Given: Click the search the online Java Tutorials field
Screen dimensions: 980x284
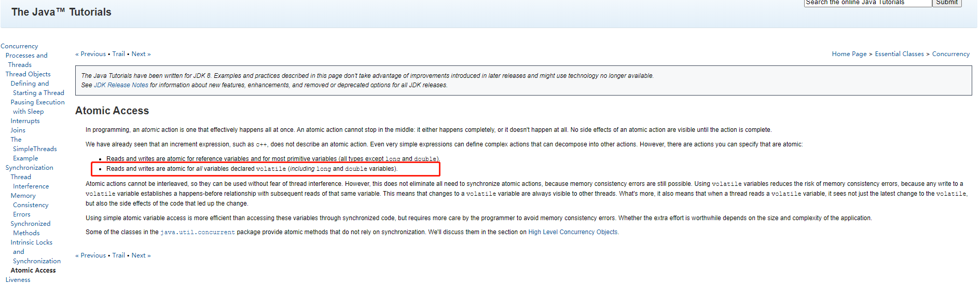Looking at the screenshot, I should pos(867,3).
